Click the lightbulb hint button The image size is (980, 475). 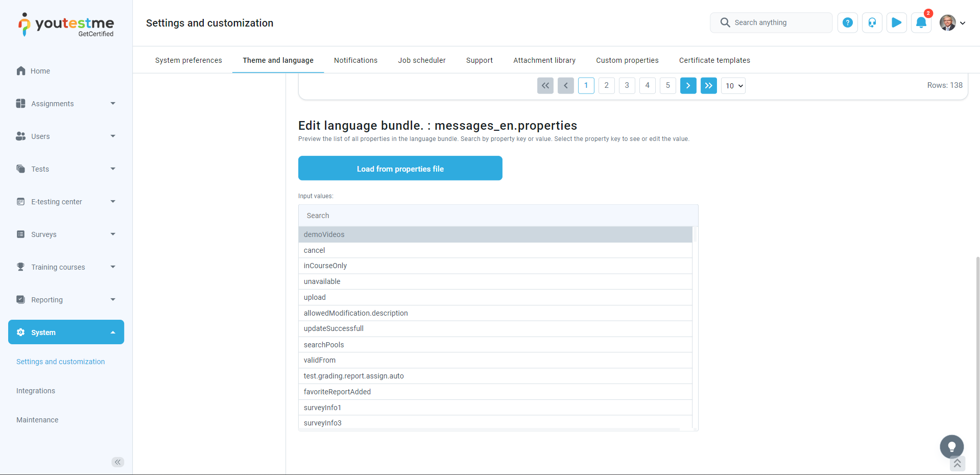pos(951,447)
